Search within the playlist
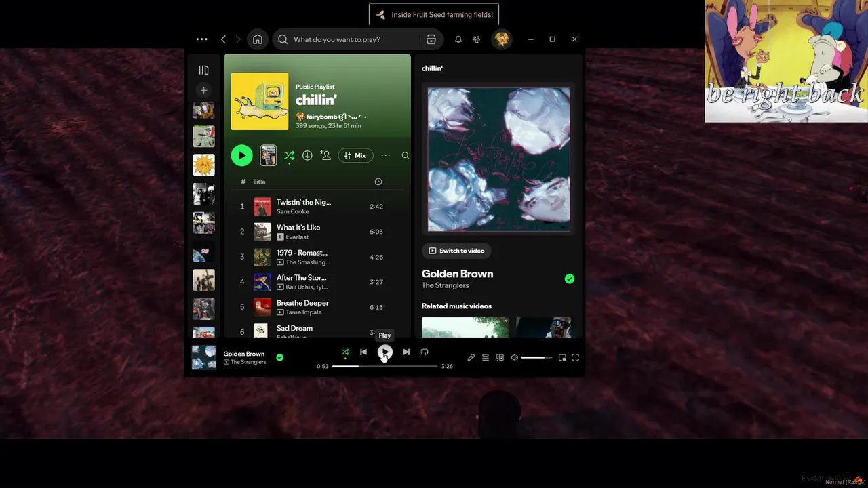Viewport: 868px width, 488px height. tap(405, 155)
